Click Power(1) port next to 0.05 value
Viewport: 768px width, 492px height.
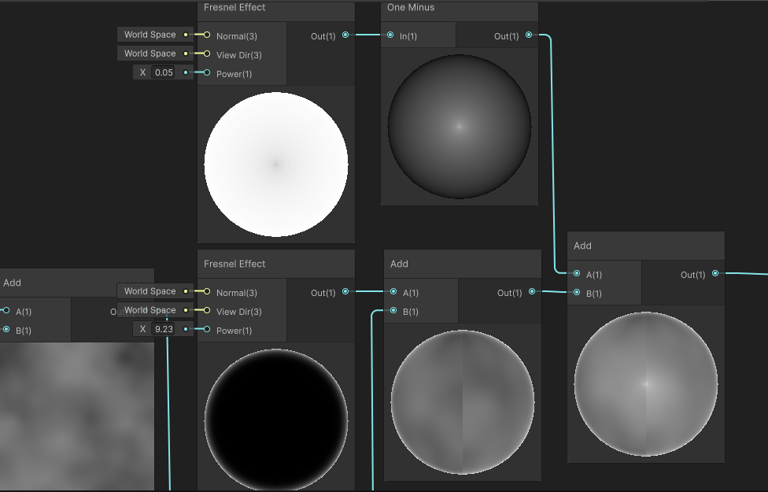point(207,73)
